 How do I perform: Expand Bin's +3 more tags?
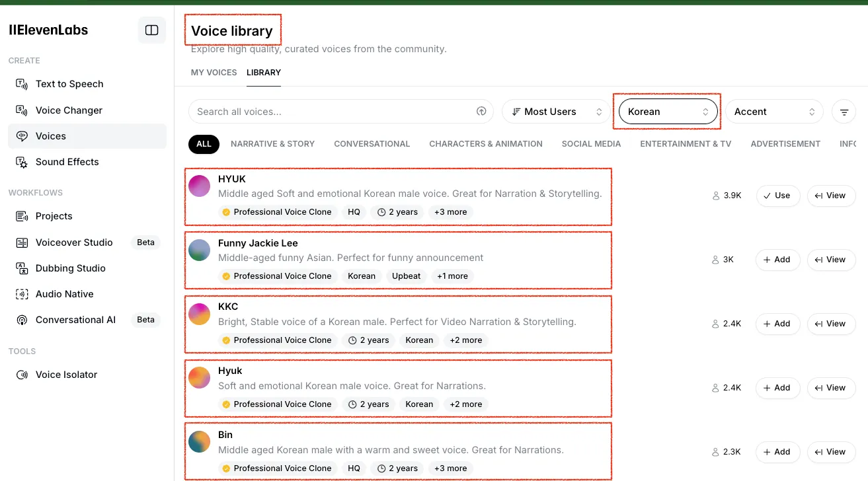[450, 468]
